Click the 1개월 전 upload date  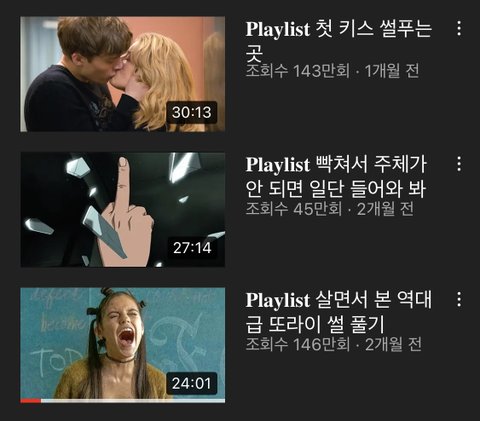point(392,71)
